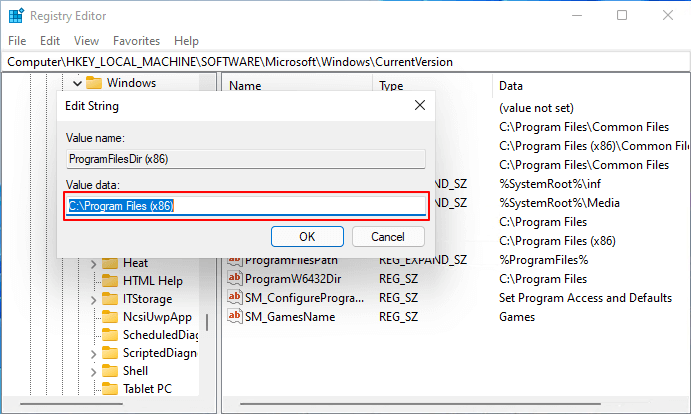691x414 pixels.
Task: Select the ProgramW6432Dir string value icon
Action: click(235, 278)
